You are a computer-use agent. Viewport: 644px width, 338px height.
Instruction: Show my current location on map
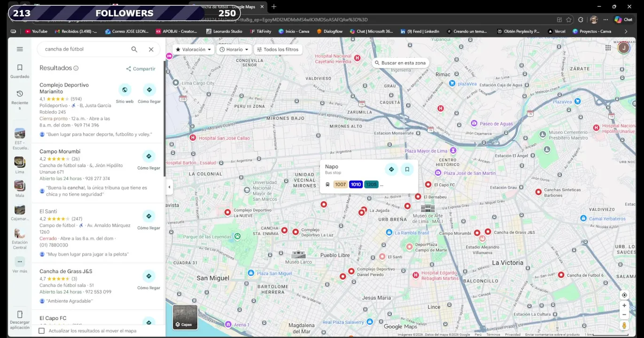tap(624, 295)
